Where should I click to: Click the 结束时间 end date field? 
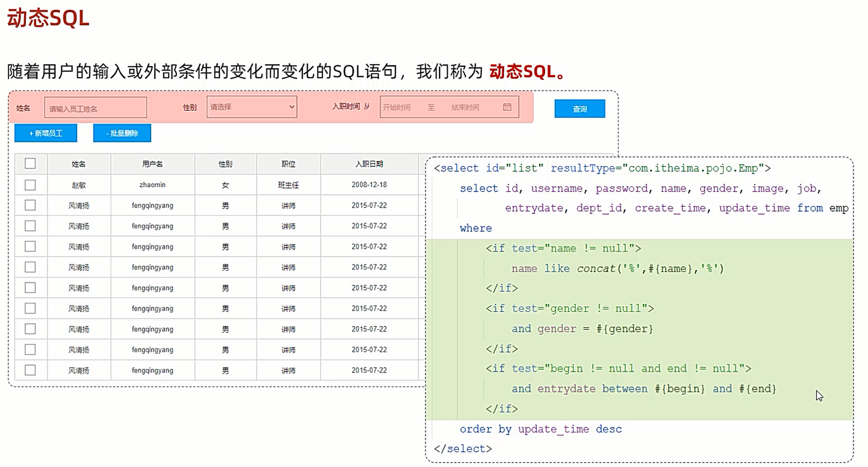465,107
